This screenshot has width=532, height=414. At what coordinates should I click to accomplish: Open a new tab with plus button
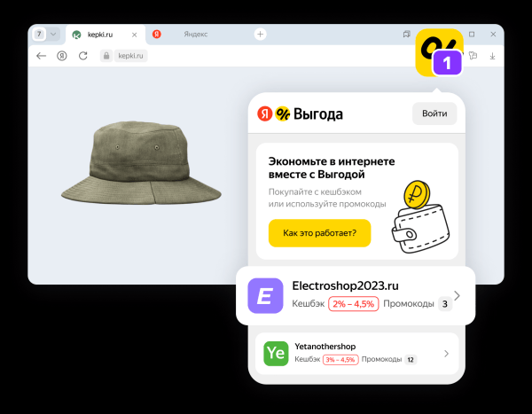point(261,34)
